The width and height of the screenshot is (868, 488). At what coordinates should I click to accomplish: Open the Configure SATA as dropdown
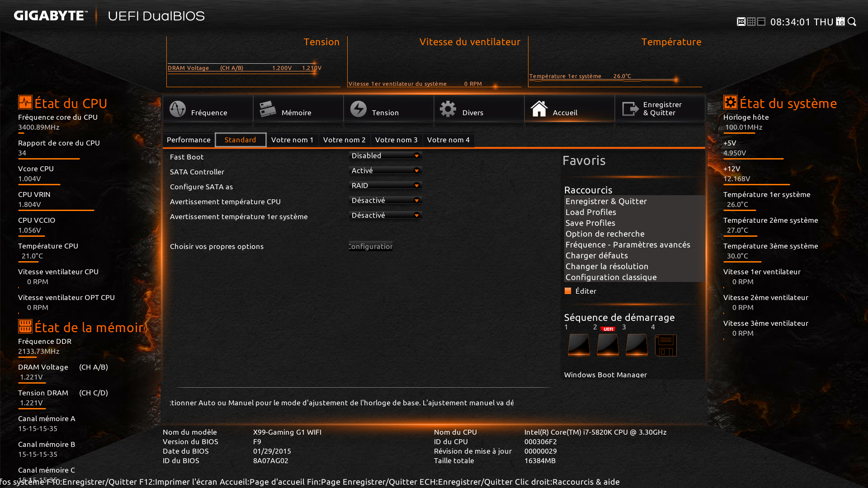(x=386, y=185)
